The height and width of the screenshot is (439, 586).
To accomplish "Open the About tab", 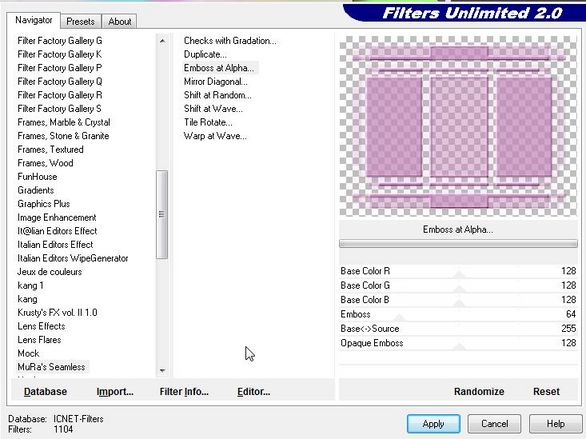I will [120, 22].
